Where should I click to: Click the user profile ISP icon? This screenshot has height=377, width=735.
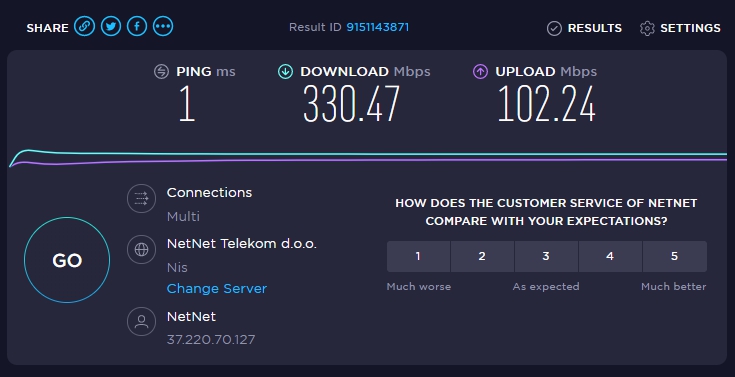(141, 322)
